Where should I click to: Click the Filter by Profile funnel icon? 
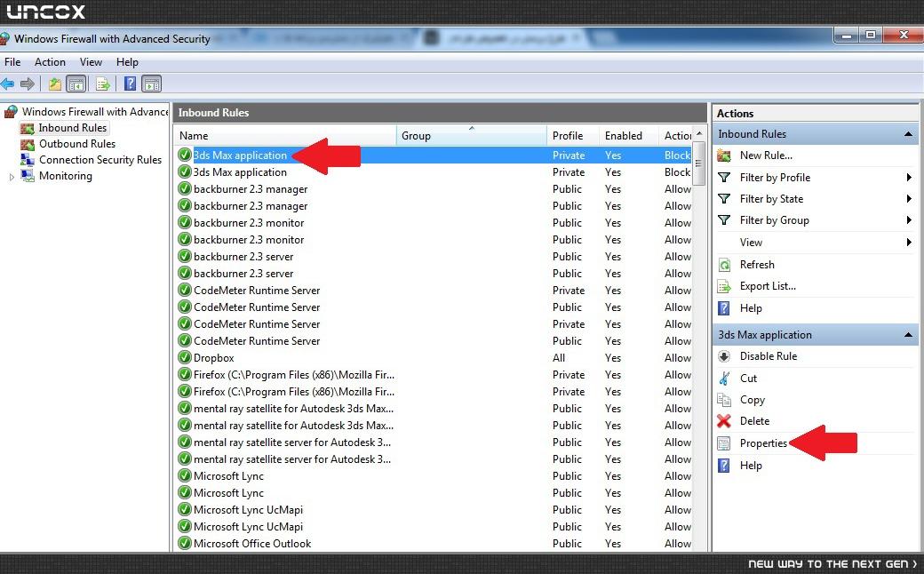coord(724,178)
